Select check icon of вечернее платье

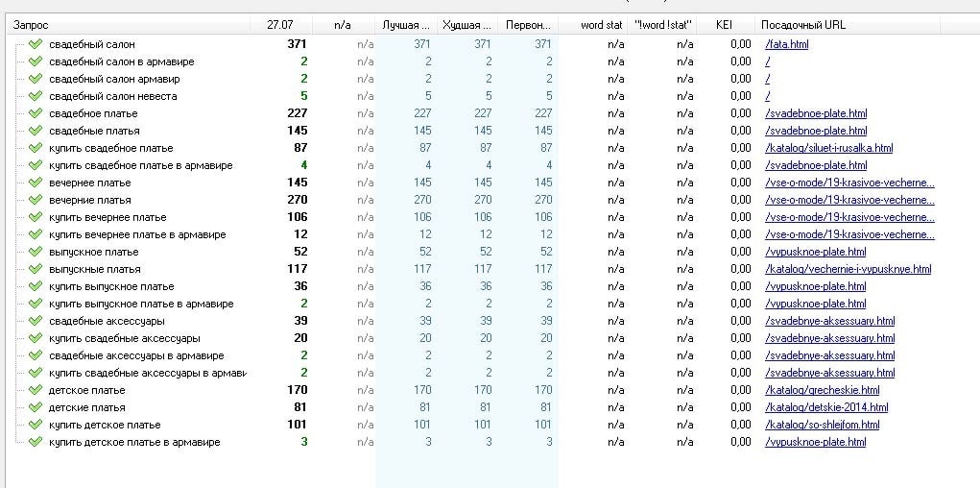coord(36,183)
